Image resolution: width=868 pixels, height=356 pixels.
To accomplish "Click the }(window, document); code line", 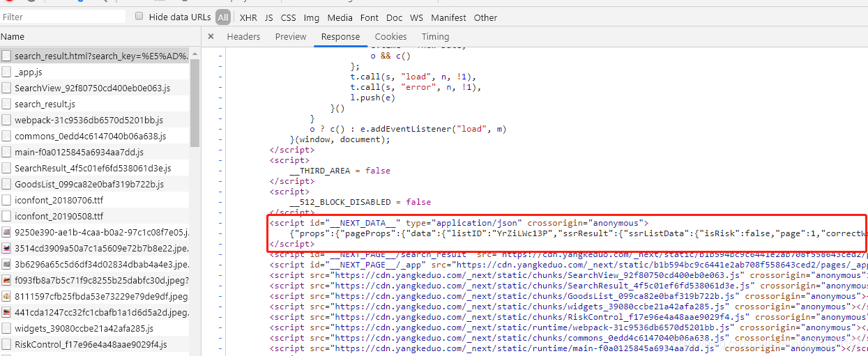I will (340, 139).
